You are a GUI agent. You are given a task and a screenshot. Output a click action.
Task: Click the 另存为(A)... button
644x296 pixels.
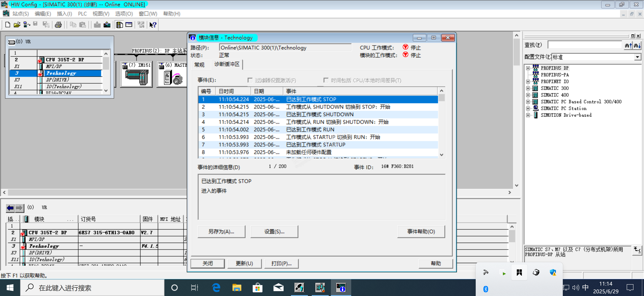click(x=221, y=232)
